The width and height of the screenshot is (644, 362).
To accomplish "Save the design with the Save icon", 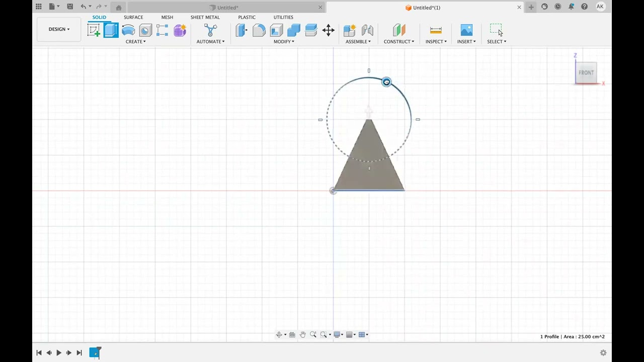I will pos(70,7).
